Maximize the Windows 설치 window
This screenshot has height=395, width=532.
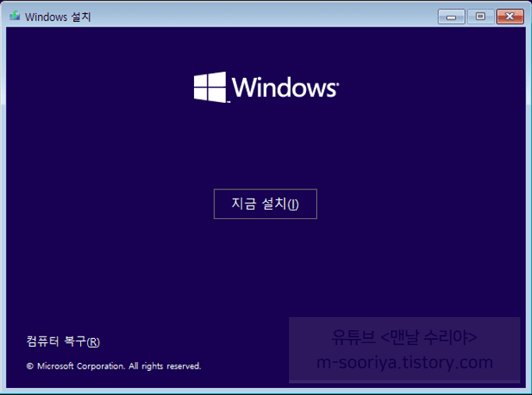(481, 16)
